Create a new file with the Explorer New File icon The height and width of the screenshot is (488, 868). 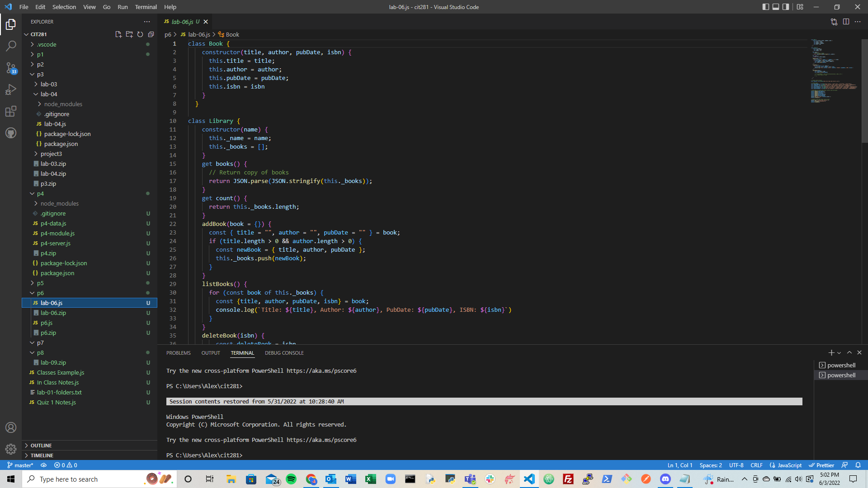coord(118,34)
